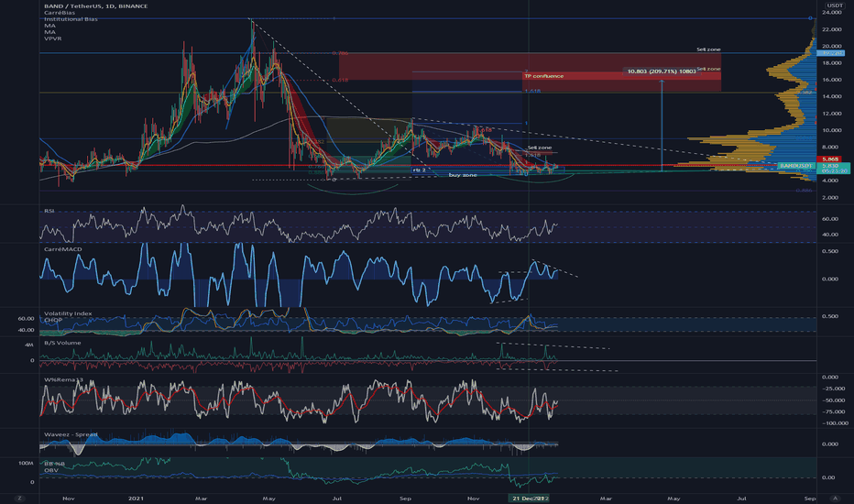
Task: Click the BB %B indicator label
Action: [54, 464]
